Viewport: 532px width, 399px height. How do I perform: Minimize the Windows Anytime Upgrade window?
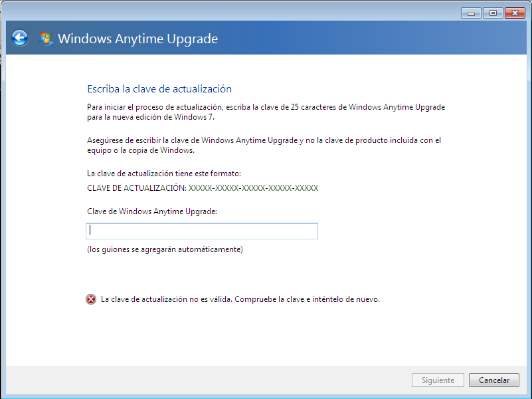point(471,13)
